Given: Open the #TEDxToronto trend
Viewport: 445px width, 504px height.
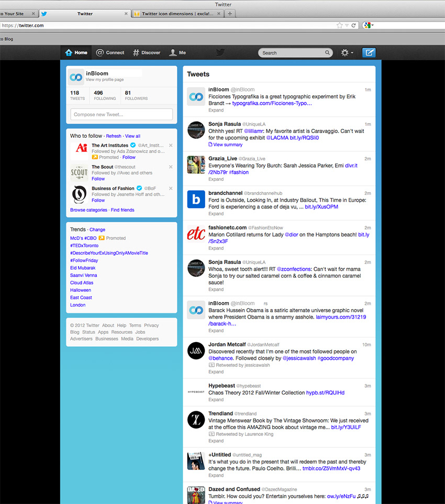Looking at the screenshot, I should click(84, 246).
